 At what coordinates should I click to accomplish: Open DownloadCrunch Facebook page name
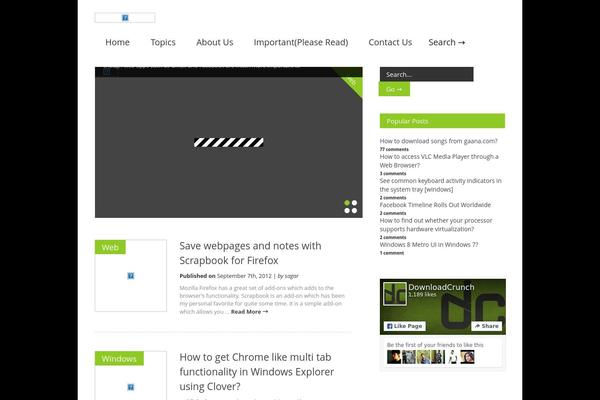(x=441, y=287)
